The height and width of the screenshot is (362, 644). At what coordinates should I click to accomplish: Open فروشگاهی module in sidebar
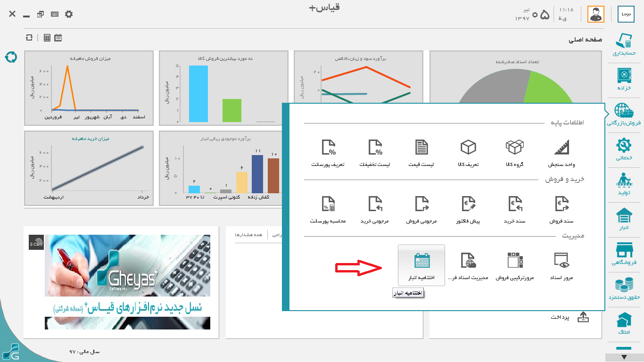624,254
